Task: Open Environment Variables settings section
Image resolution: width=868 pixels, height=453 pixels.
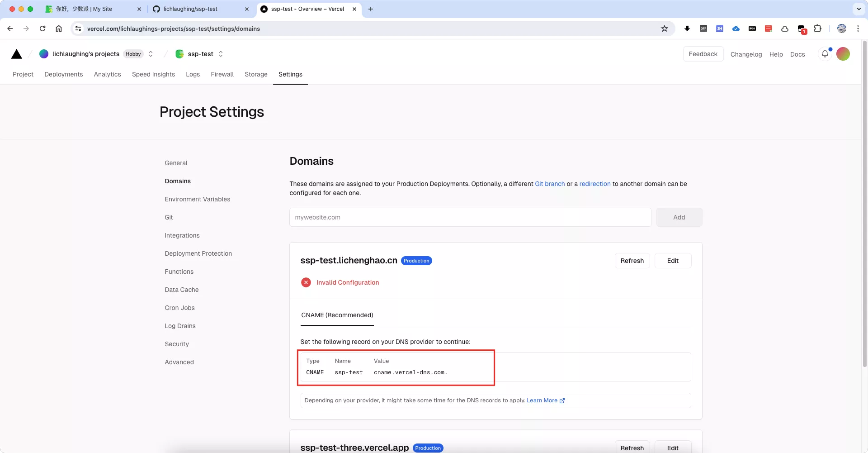Action: pos(197,199)
